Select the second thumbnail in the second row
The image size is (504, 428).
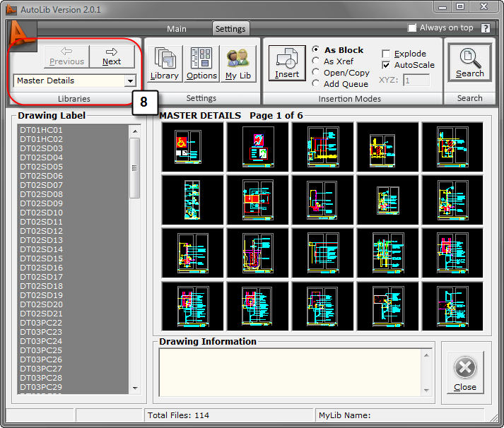[x=258, y=200]
